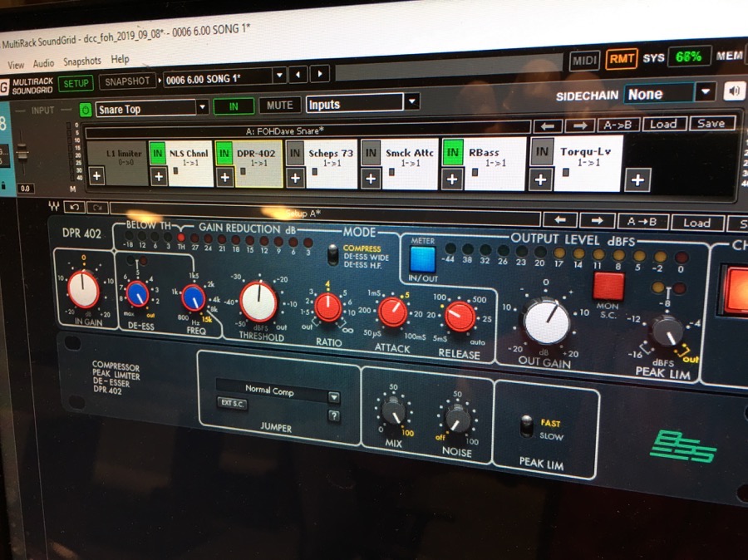Viewport: 748px width, 560px height.
Task: Click the DPR 402 plugin A->B button
Action: point(642,221)
